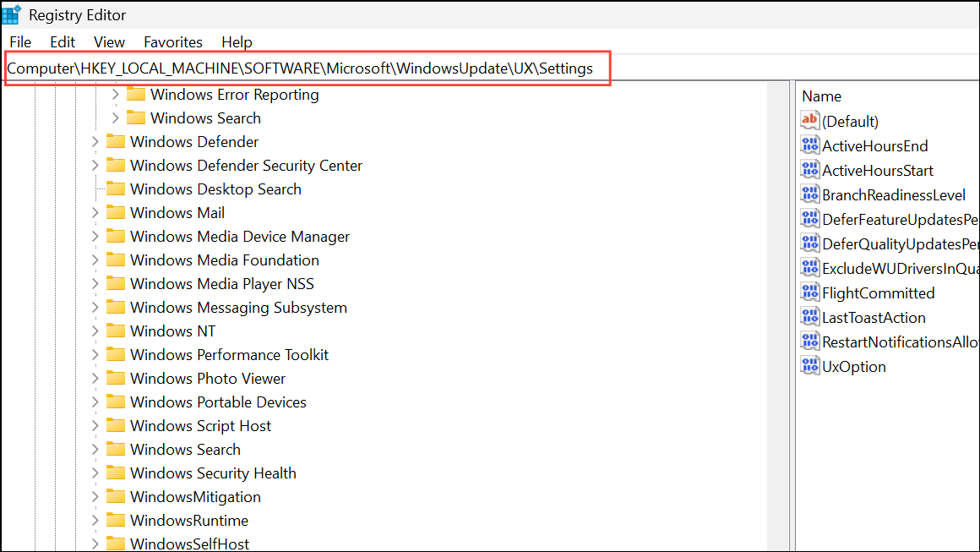Click the Name column header
This screenshot has height=552, width=980.
pos(821,96)
